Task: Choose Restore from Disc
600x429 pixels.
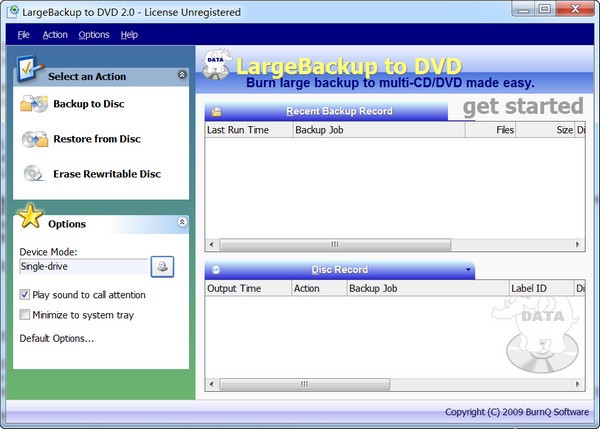Action: [x=97, y=139]
